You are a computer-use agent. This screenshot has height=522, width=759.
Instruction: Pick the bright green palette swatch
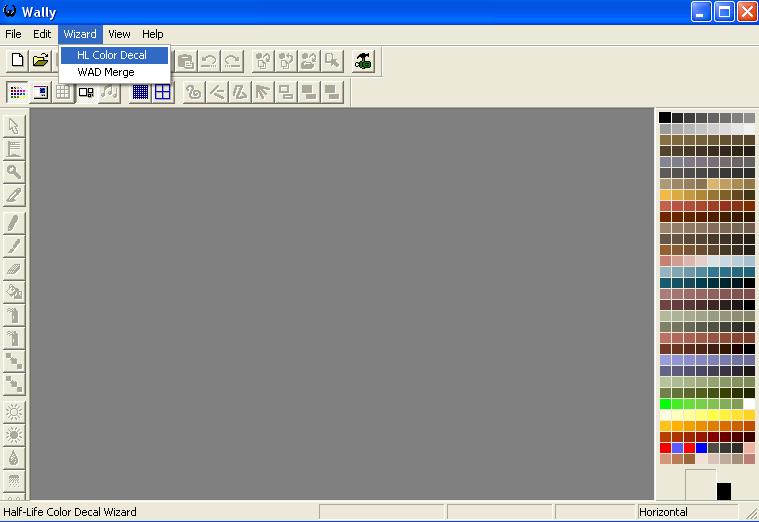[665, 403]
